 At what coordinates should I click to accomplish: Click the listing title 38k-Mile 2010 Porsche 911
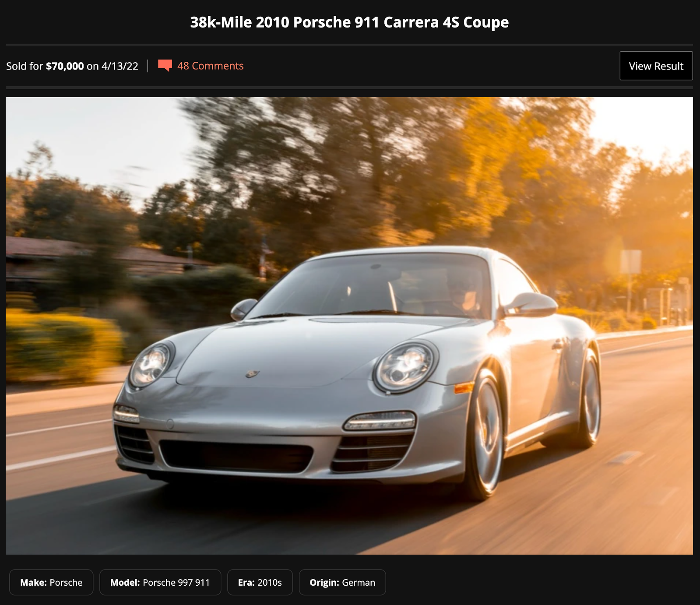point(349,22)
